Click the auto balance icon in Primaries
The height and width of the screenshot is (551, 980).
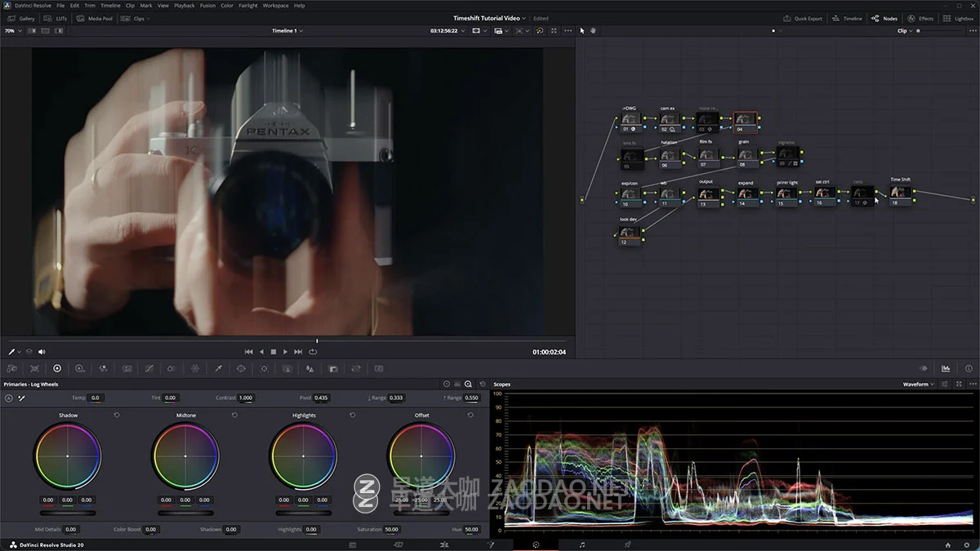[9, 398]
